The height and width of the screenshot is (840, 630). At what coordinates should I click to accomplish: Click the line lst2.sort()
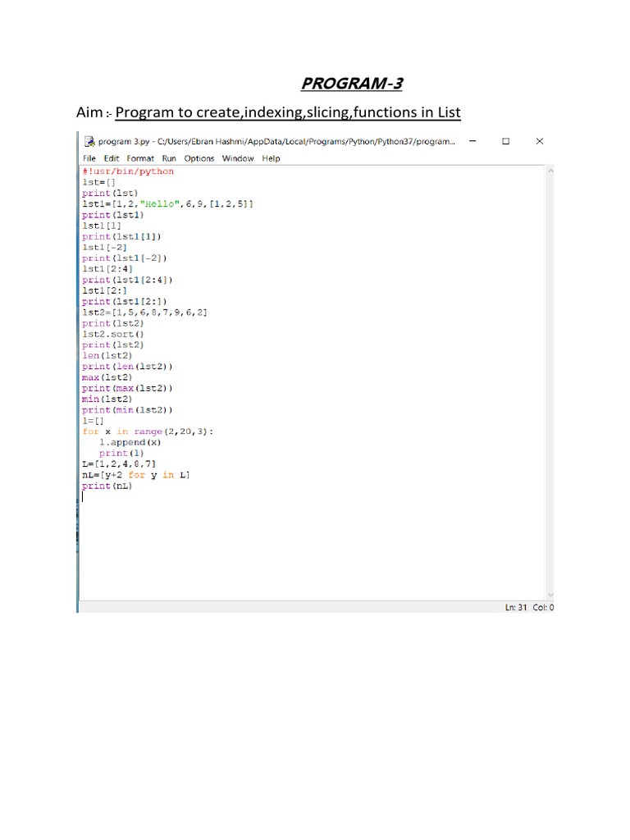(113, 335)
